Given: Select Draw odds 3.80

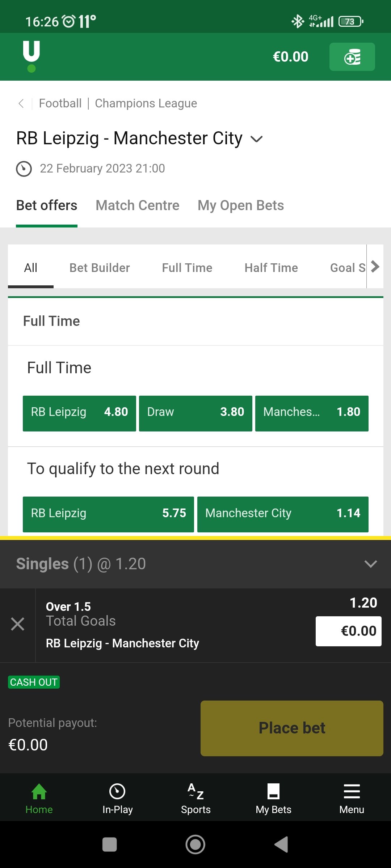Looking at the screenshot, I should coord(195,413).
